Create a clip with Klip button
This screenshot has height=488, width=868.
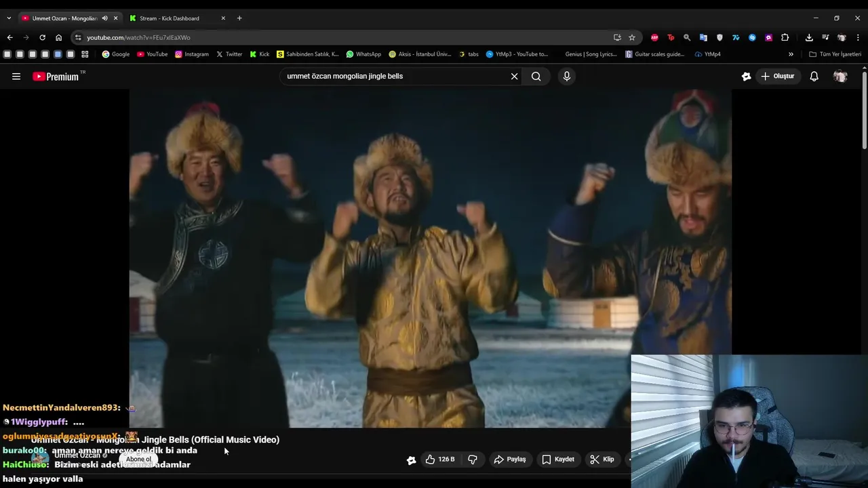click(602, 460)
